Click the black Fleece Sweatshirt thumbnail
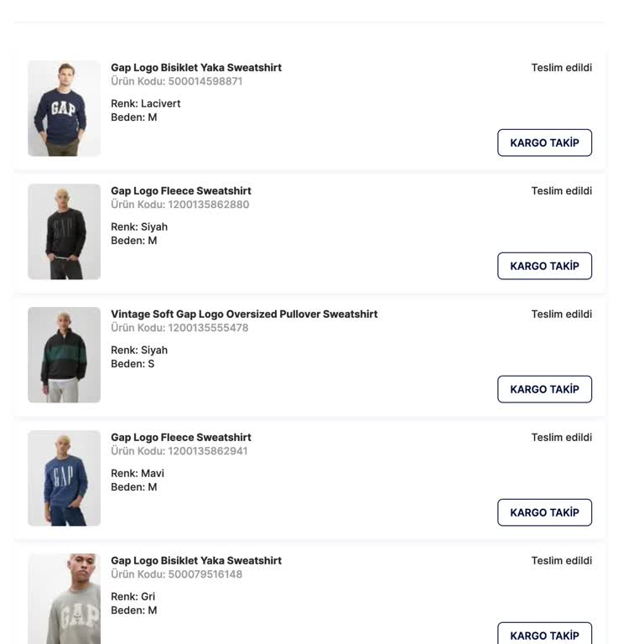 pos(64,231)
